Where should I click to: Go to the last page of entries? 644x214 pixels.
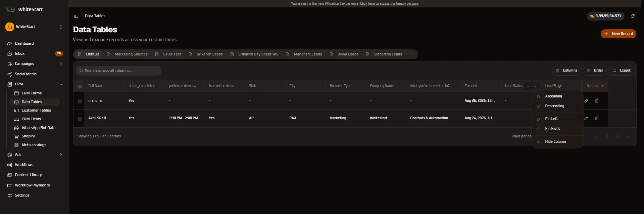pyautogui.click(x=628, y=136)
